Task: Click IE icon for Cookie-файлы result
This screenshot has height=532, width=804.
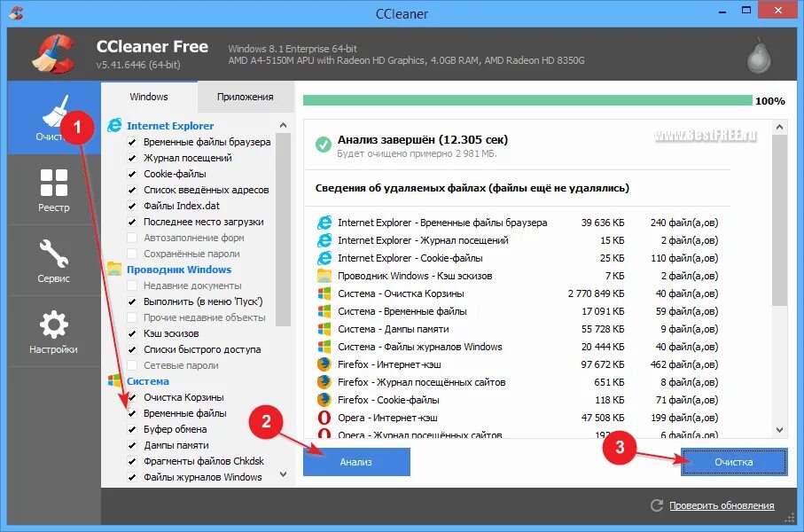Action: [324, 258]
